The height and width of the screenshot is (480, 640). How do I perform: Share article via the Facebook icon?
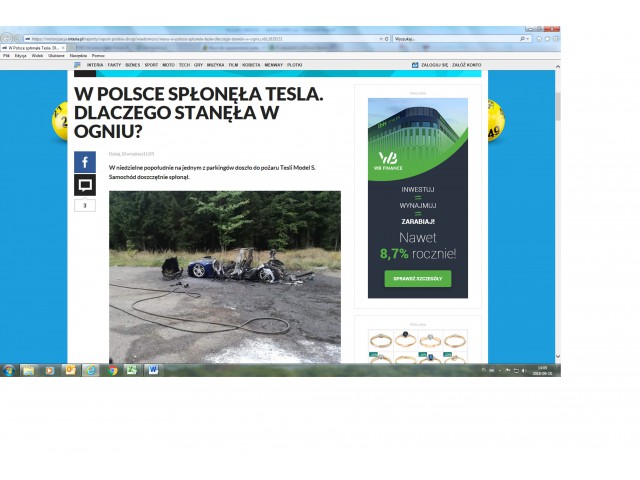(x=84, y=162)
